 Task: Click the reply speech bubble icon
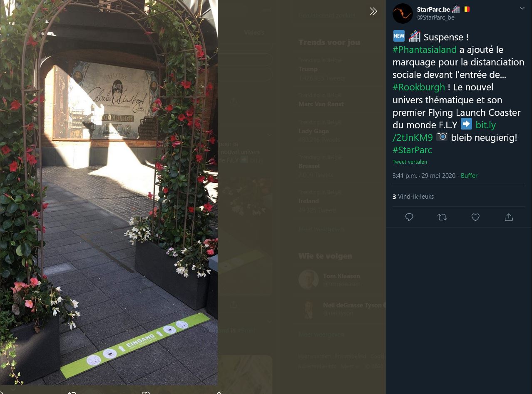click(409, 217)
